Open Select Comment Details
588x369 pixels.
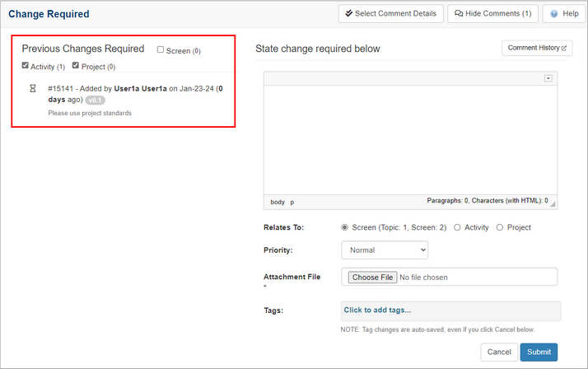[391, 14]
